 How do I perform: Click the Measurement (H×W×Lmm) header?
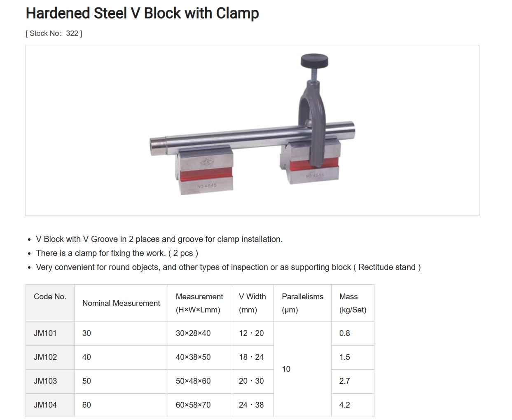[x=199, y=303]
